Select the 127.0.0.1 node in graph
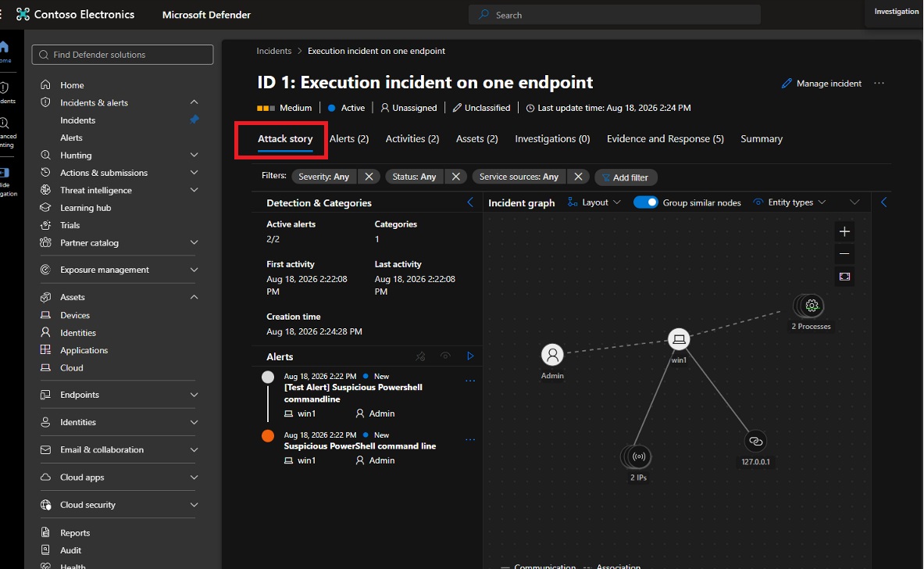Viewport: 924px width, 569px height. pyautogui.click(x=755, y=441)
